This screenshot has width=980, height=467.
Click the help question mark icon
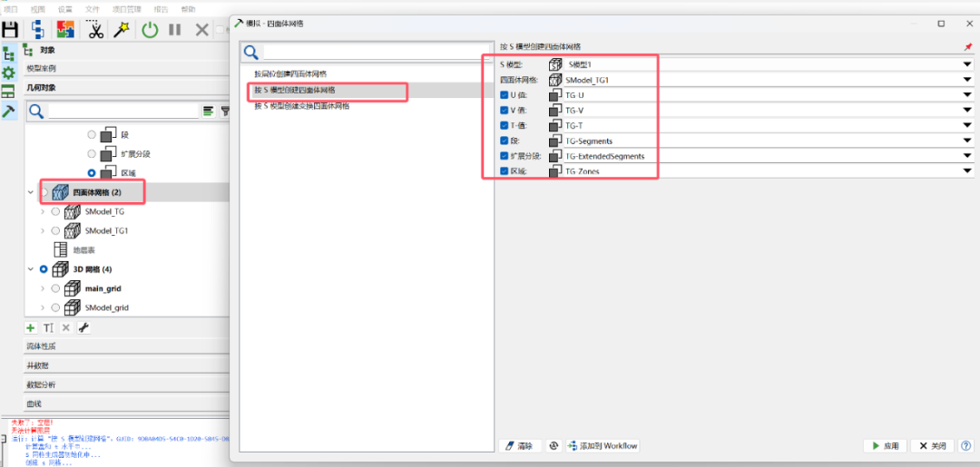(965, 446)
